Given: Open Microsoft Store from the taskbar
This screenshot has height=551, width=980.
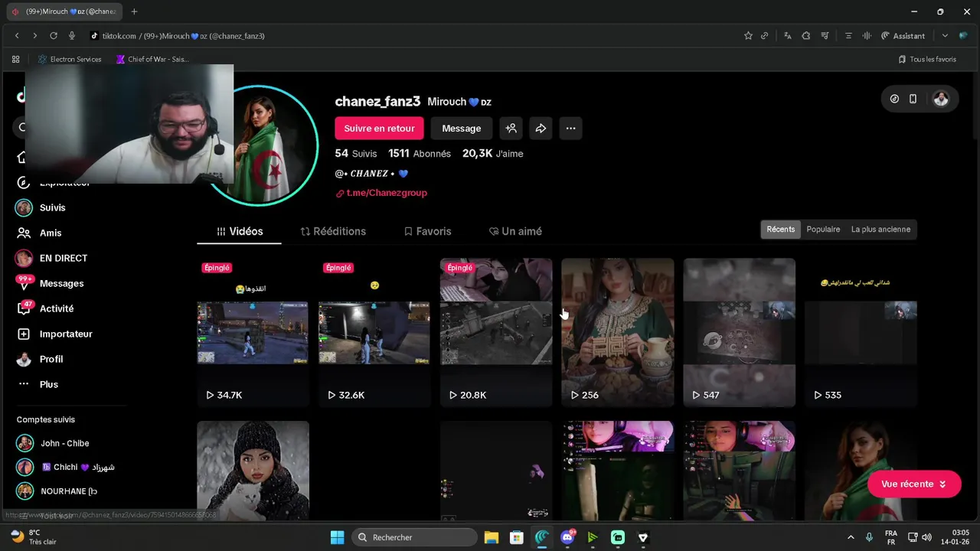Looking at the screenshot, I should click(517, 537).
